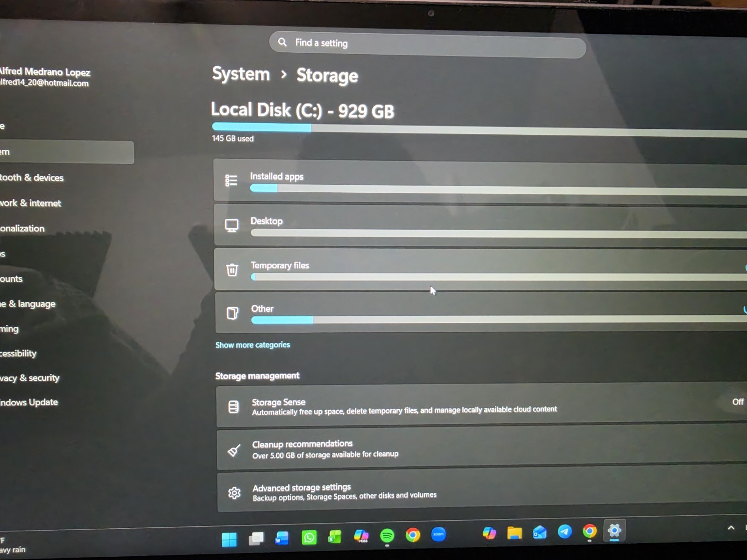Go to Time & language settings

click(x=28, y=304)
